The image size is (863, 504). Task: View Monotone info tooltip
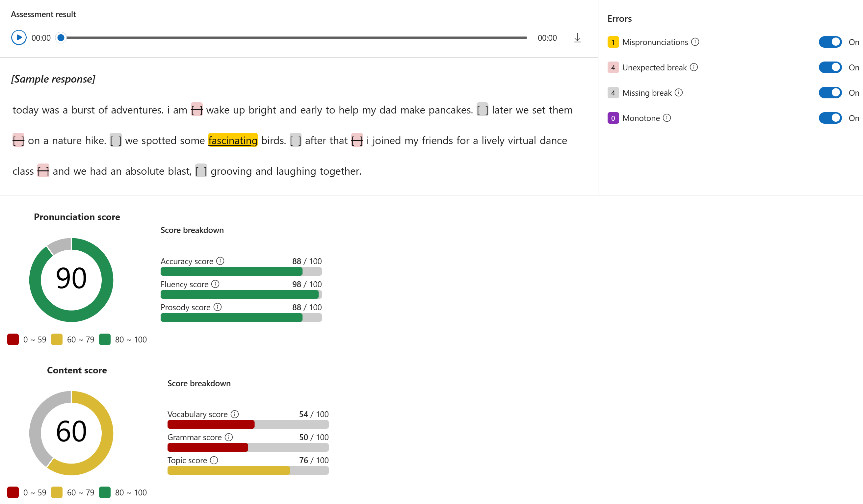click(x=667, y=118)
